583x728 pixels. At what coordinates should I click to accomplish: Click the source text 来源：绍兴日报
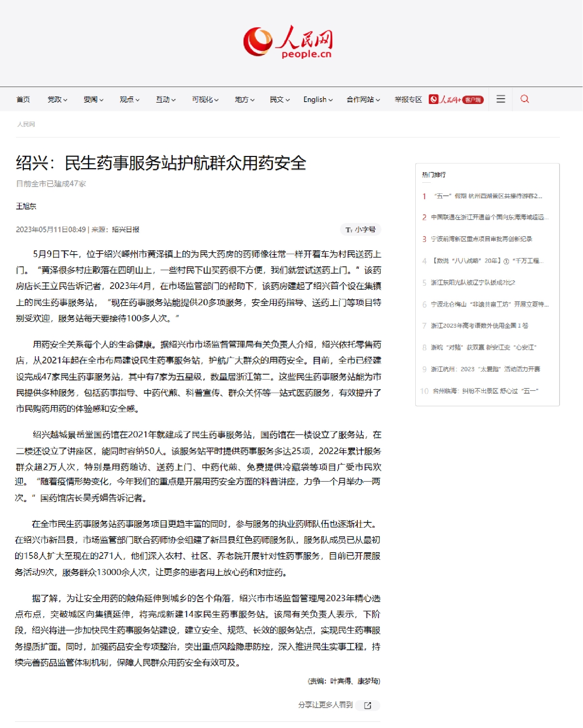click(116, 229)
